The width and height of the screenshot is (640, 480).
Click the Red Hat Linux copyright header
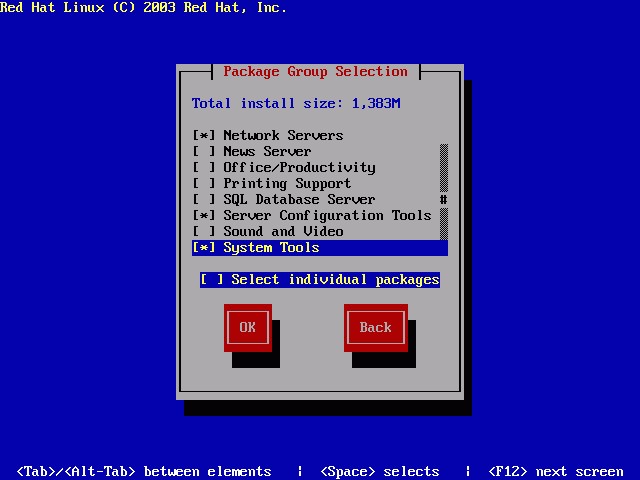click(x=143, y=7)
